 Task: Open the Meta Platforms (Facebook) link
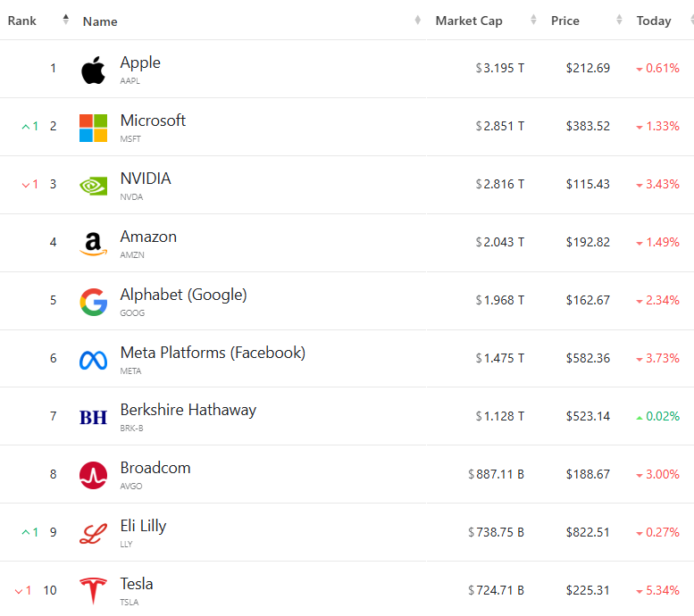pos(213,353)
